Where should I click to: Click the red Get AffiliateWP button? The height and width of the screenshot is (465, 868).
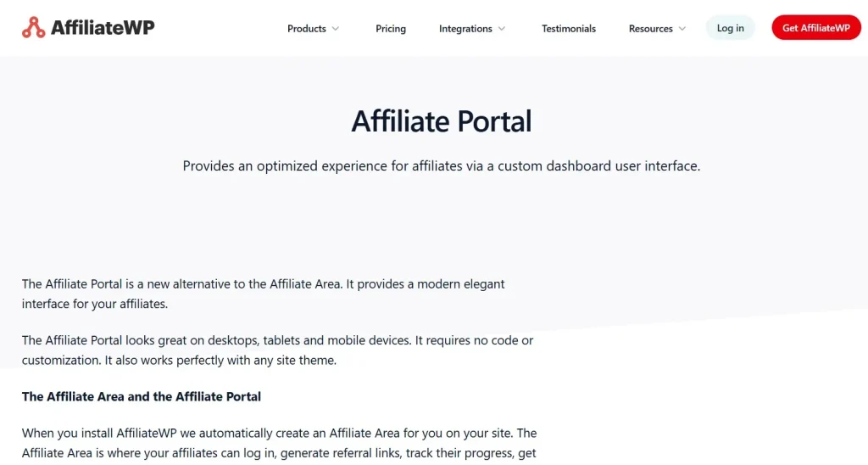(816, 28)
